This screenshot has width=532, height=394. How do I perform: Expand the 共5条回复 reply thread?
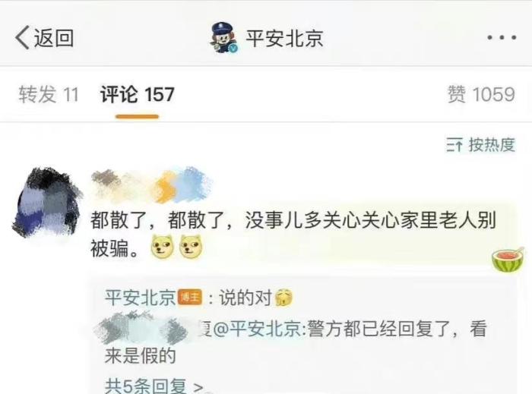154,386
